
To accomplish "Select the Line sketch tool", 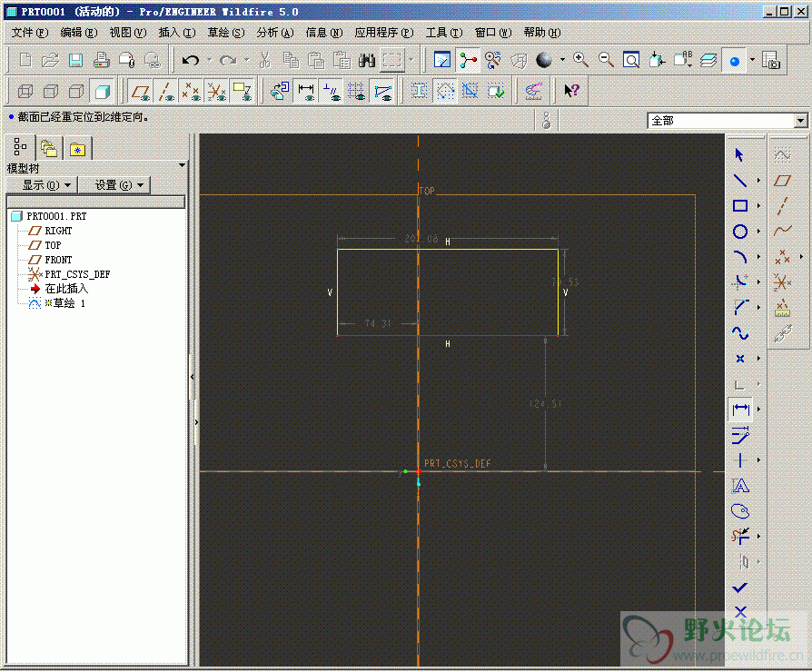I will (x=740, y=180).
